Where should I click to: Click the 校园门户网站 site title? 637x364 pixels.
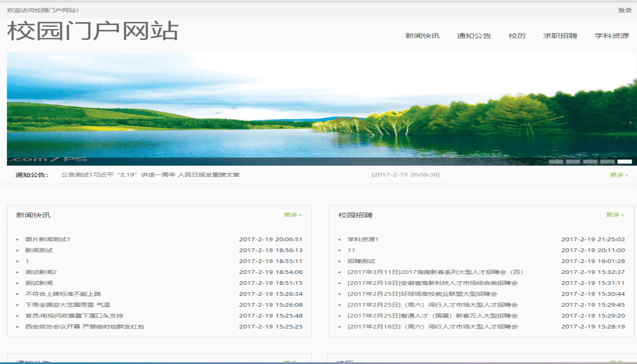tap(91, 32)
